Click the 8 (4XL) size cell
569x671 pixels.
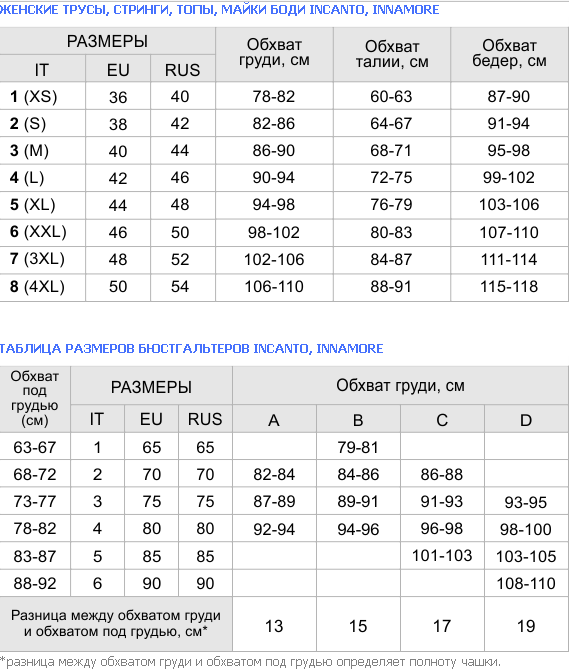point(42,286)
